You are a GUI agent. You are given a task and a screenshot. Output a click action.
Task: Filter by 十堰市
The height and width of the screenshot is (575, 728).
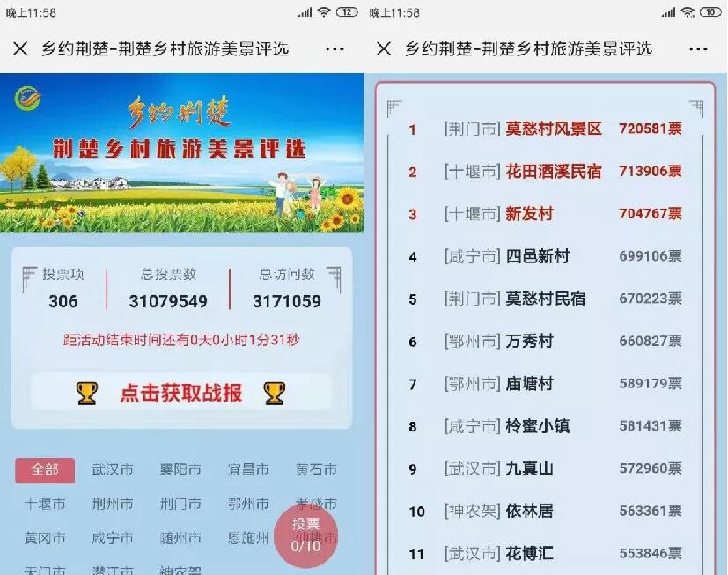coord(45,504)
